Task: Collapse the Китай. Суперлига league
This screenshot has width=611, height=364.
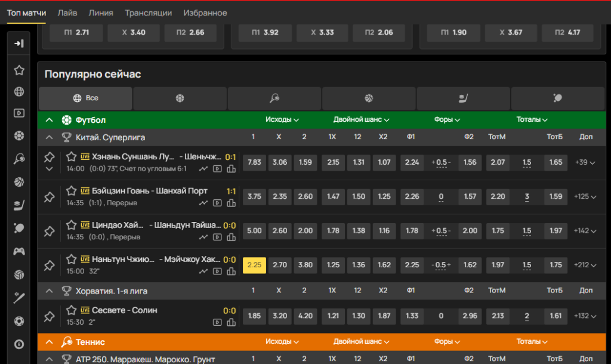Action: coord(49,137)
